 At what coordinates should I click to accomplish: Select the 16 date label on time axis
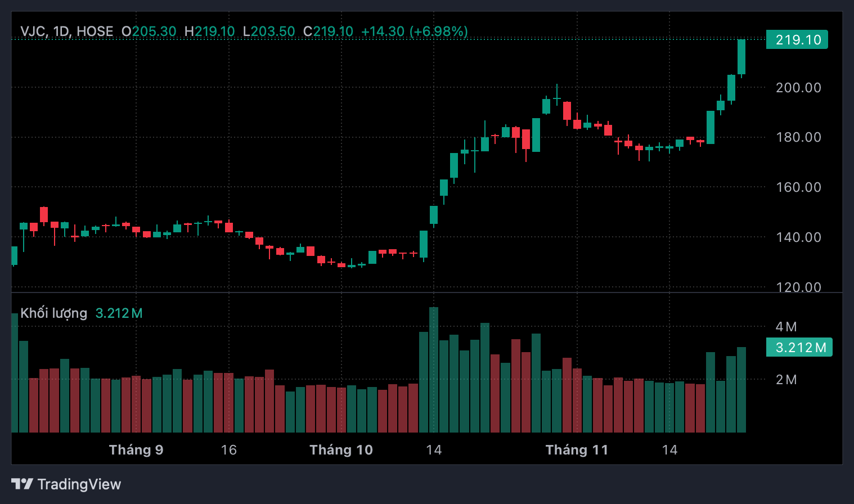[x=228, y=450]
